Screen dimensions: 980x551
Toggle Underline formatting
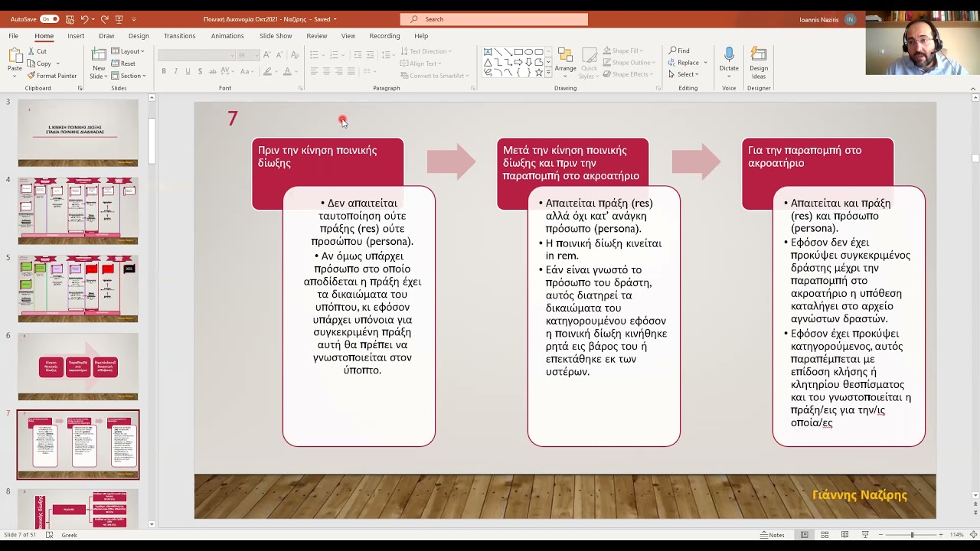(x=188, y=71)
